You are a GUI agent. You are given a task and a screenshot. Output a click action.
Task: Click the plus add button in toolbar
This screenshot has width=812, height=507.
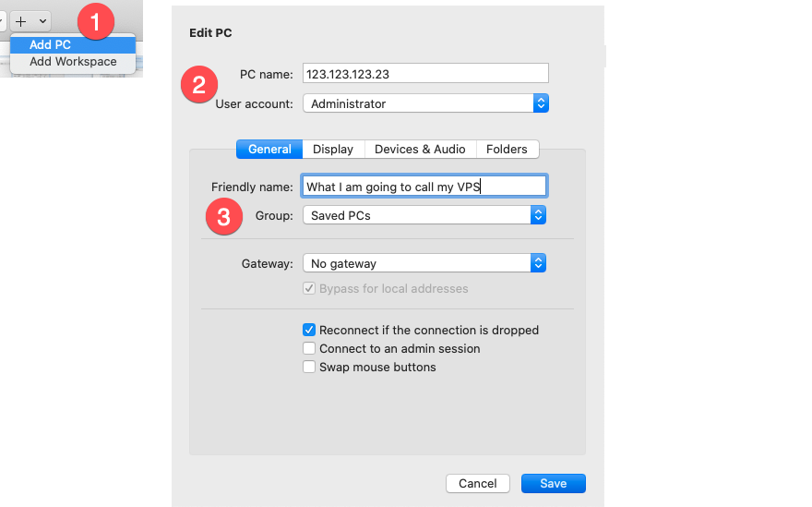pos(20,21)
